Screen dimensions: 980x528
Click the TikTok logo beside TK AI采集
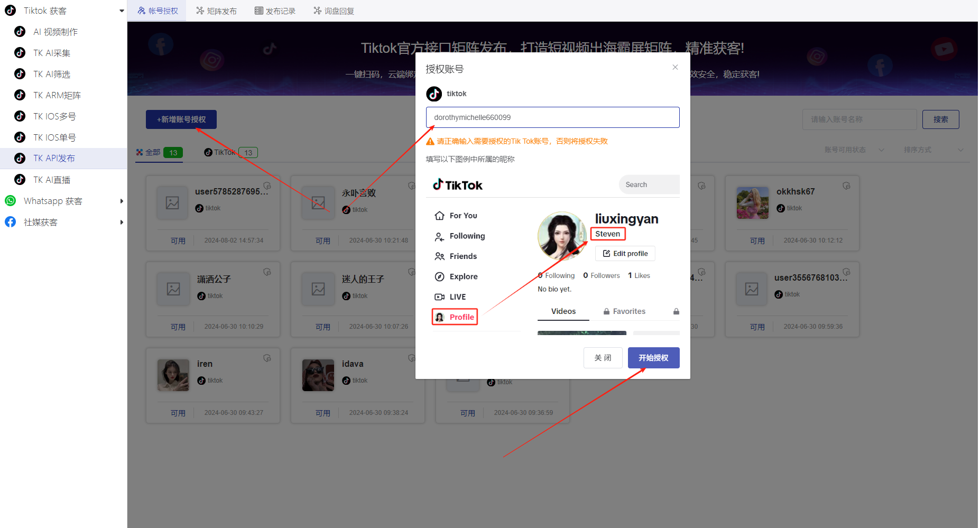(x=20, y=53)
